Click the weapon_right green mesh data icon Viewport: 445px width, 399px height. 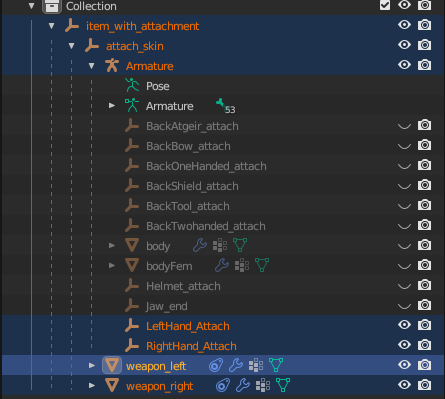point(283,386)
